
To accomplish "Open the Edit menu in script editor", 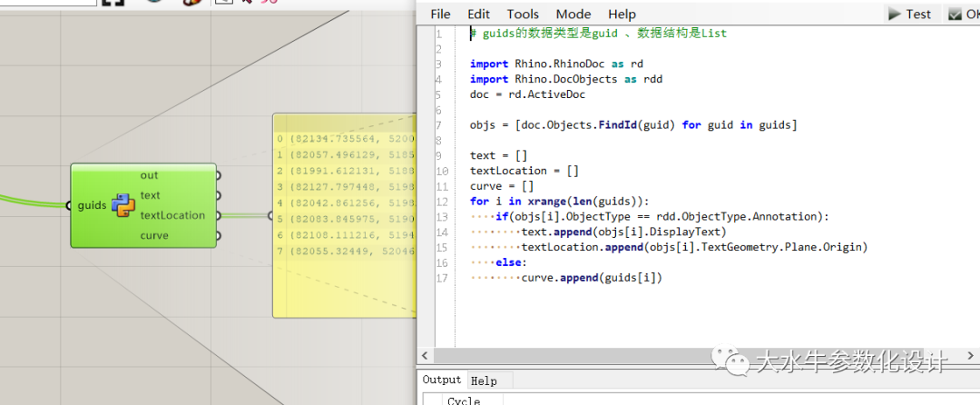I will tap(479, 14).
